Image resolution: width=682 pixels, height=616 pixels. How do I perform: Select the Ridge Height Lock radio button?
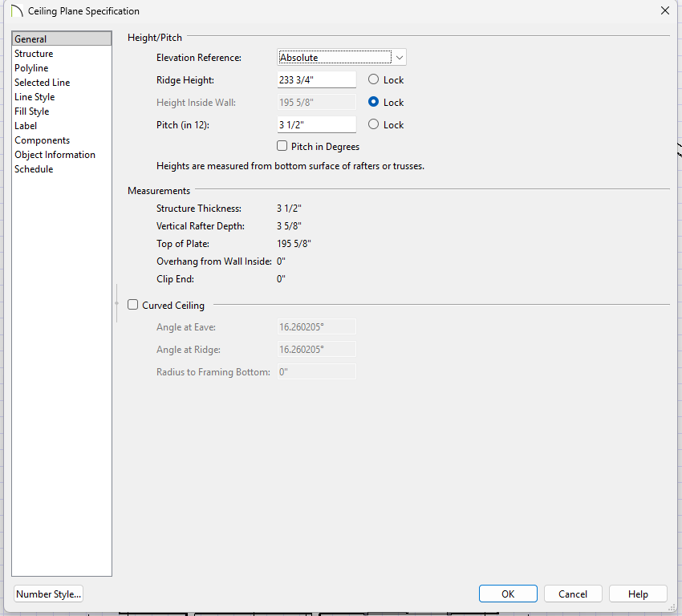373,79
